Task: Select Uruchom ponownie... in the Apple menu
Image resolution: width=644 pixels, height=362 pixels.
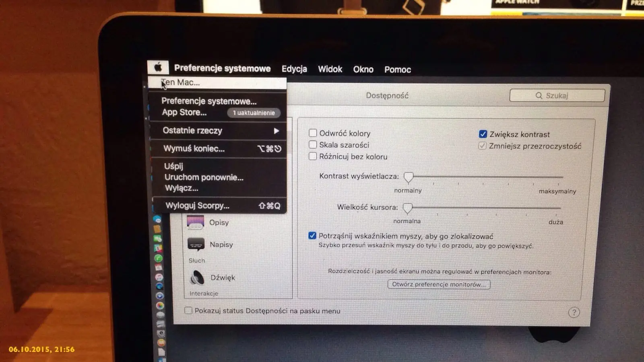Action: 204,177
